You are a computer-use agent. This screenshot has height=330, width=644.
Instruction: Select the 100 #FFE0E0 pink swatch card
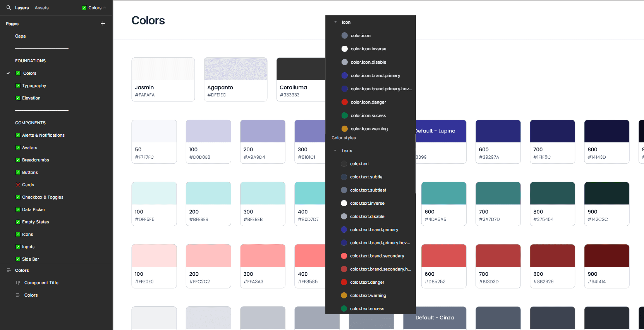(154, 266)
